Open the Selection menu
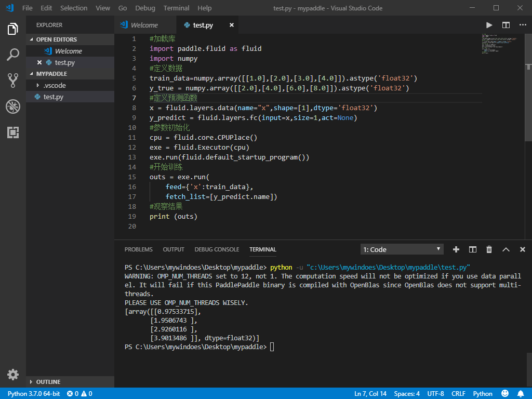This screenshot has height=399, width=532. click(x=74, y=8)
